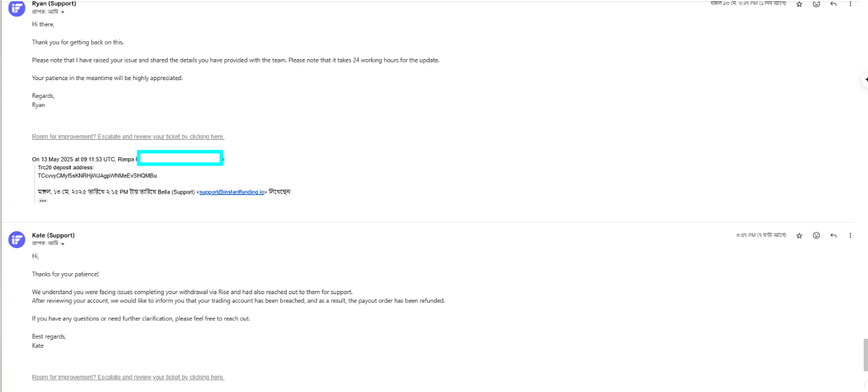Star Ryan's email message
The width and height of the screenshot is (868, 392).
click(799, 4)
